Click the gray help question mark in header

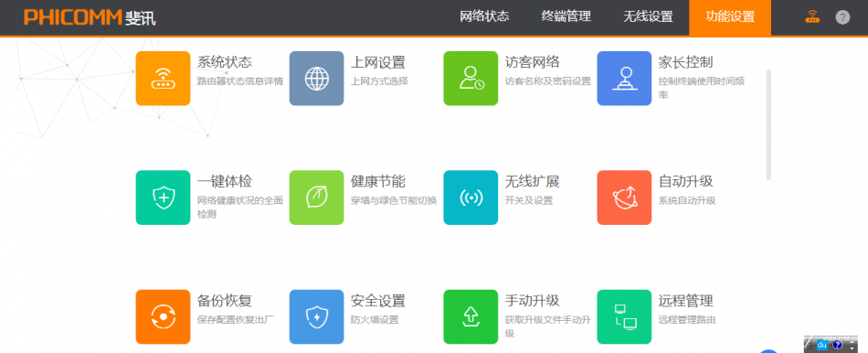pyautogui.click(x=842, y=17)
